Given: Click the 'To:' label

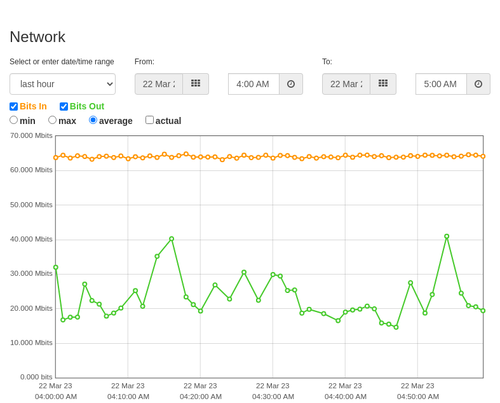Looking at the screenshot, I should [327, 62].
